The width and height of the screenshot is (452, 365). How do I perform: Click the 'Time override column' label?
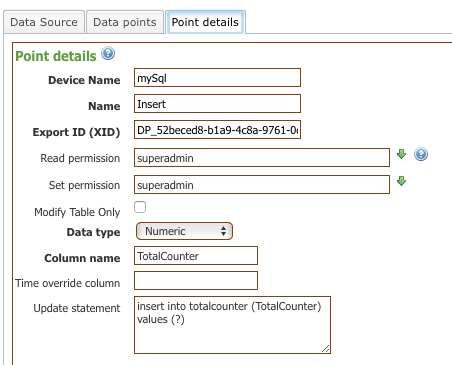(x=68, y=283)
